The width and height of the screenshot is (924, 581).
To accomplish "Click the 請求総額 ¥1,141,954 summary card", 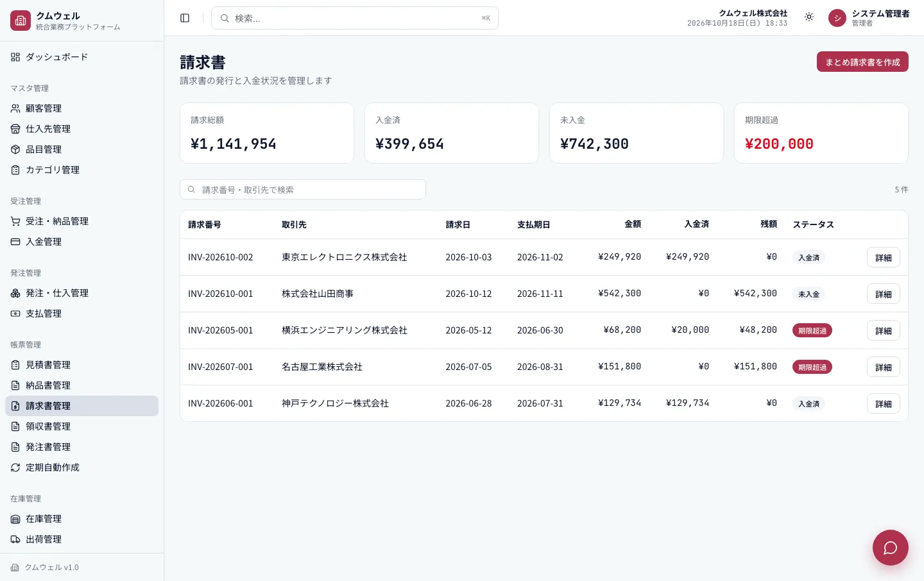I will click(x=267, y=133).
